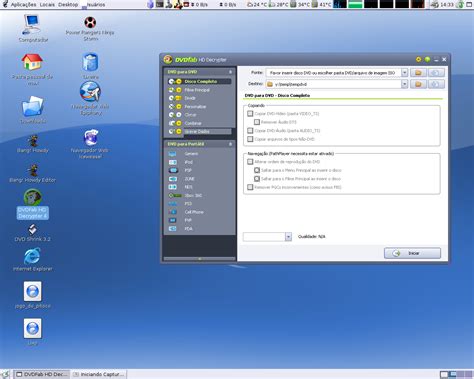The image size is (474, 379).
Task: Click the green help button in title bar
Action: (x=427, y=59)
